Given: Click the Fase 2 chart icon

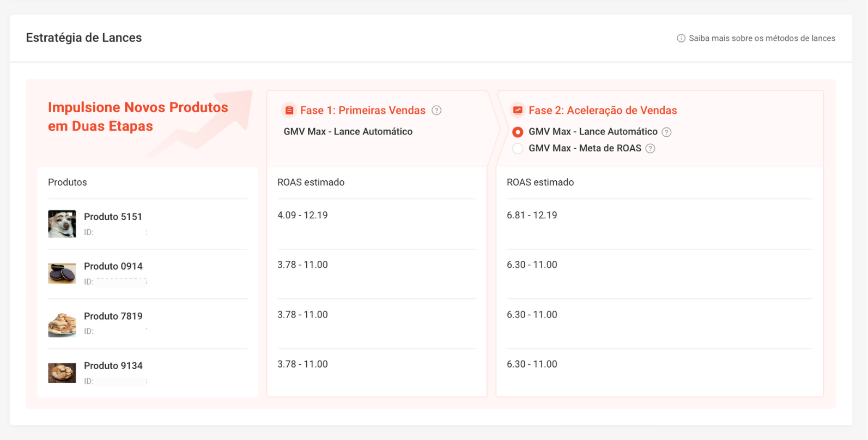Looking at the screenshot, I should (518, 111).
